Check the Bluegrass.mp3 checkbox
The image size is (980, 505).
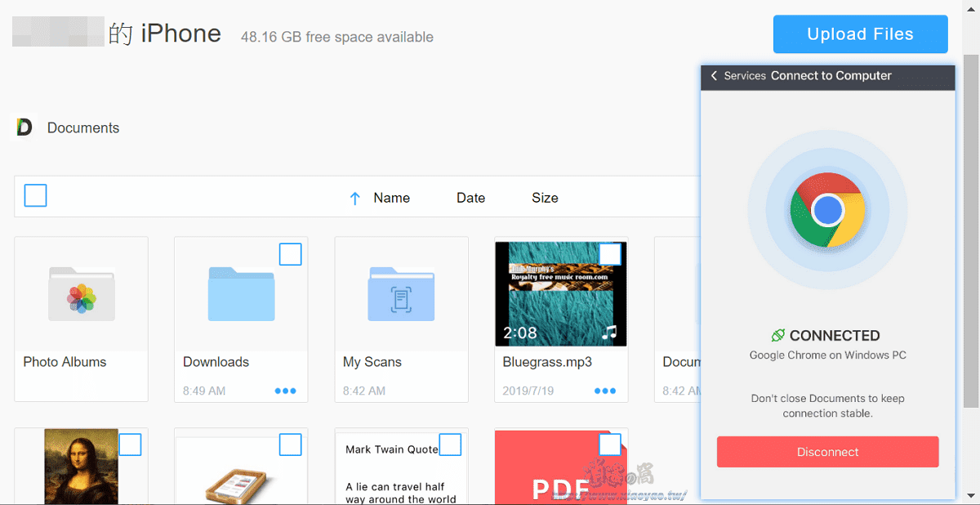tap(610, 254)
